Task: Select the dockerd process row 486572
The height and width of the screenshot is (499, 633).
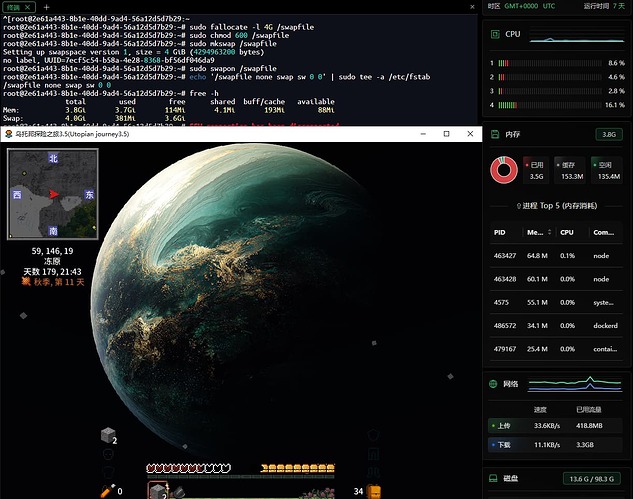Action: (x=555, y=325)
